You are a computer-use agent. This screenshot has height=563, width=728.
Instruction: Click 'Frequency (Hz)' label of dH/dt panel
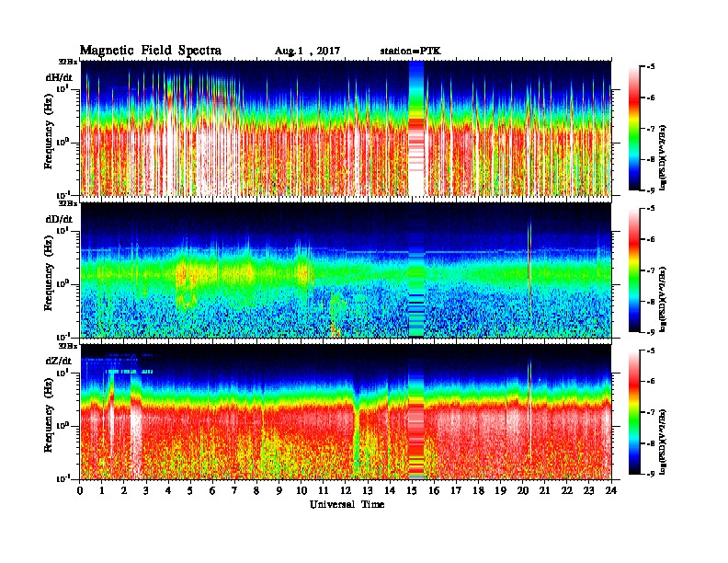coord(49,132)
